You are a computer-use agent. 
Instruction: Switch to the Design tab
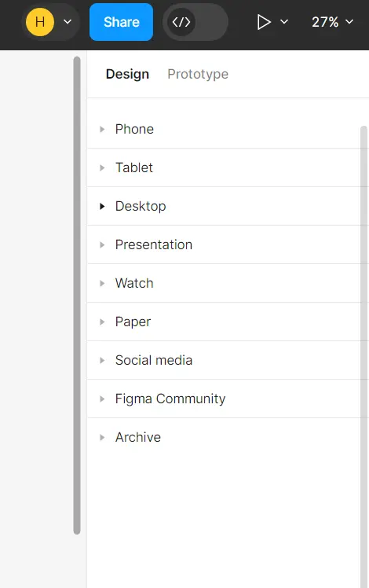click(x=127, y=74)
